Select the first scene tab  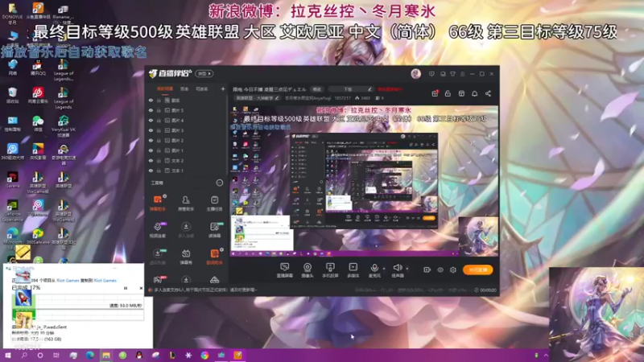[x=165, y=88]
